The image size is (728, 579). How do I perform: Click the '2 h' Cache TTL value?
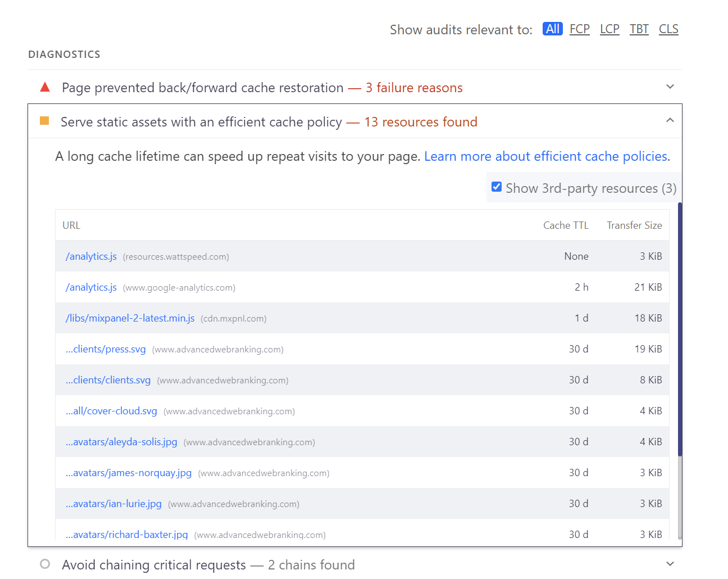click(x=581, y=287)
